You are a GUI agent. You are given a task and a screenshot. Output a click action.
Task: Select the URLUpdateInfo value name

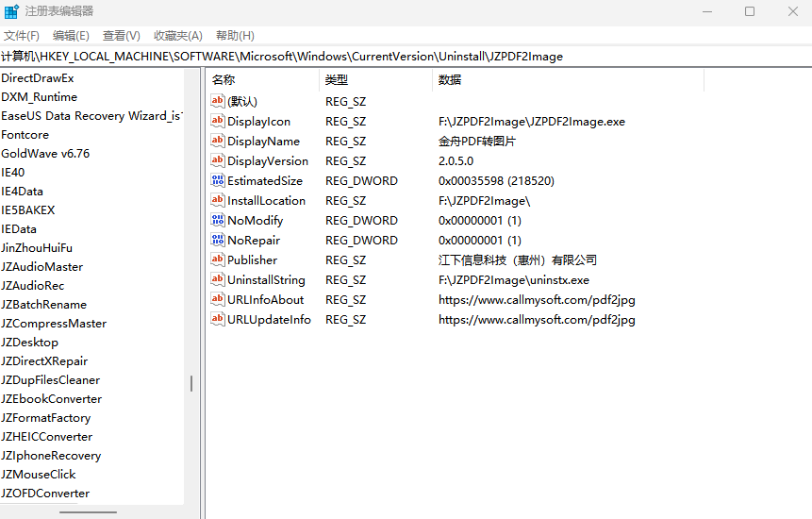[x=270, y=320]
